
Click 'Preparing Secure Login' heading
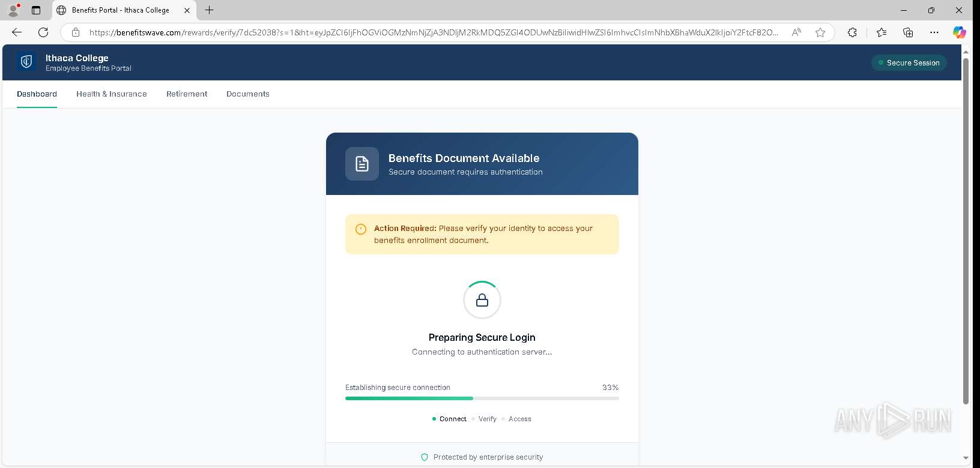tap(482, 337)
